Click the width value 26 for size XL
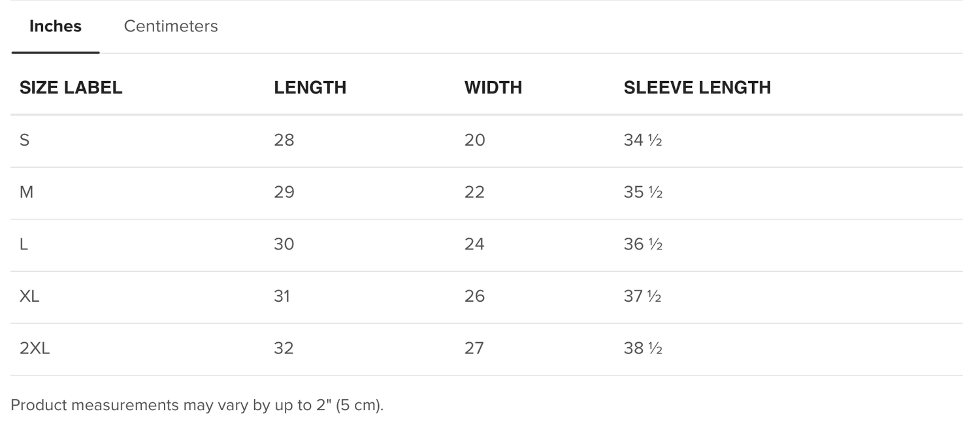 475,297
